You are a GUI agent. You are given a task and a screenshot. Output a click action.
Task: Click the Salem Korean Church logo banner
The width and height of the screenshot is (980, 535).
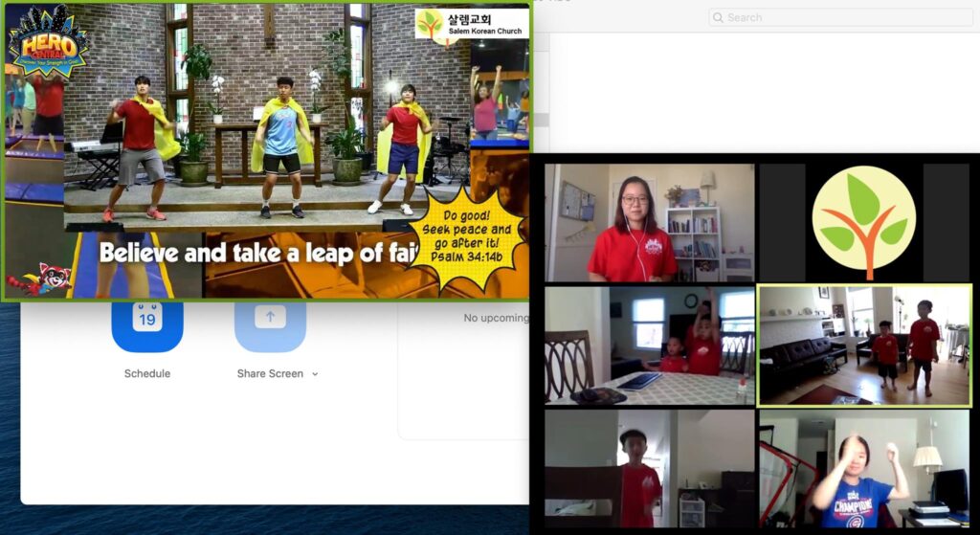(x=472, y=24)
